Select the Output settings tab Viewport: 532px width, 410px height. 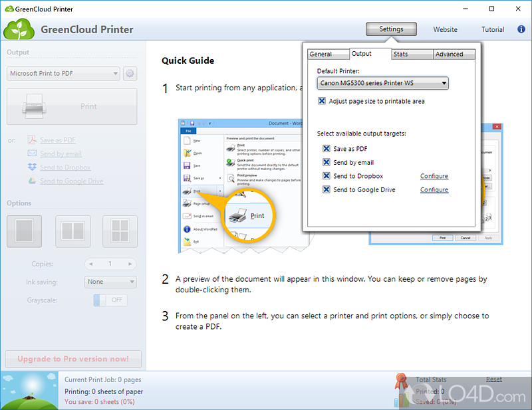coord(370,54)
